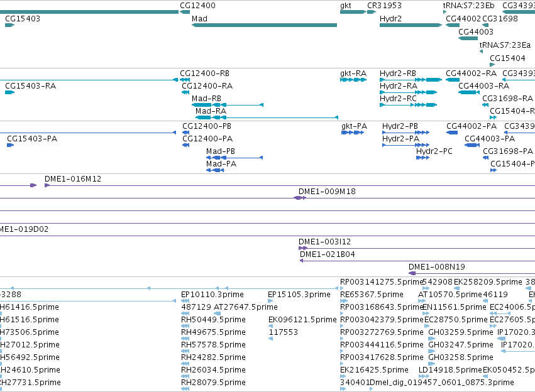Click the DME1-009M18 clone label
Screen dimensions: 535x392
coord(327,192)
